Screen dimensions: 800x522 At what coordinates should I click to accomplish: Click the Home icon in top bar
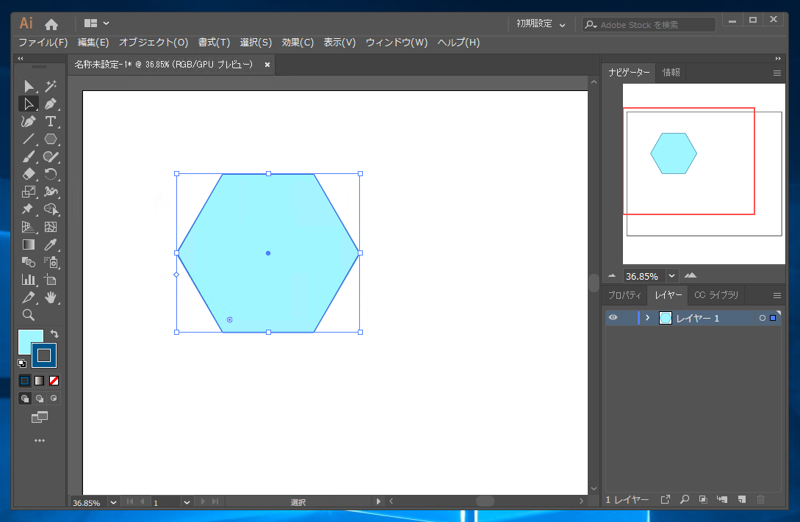[x=51, y=24]
